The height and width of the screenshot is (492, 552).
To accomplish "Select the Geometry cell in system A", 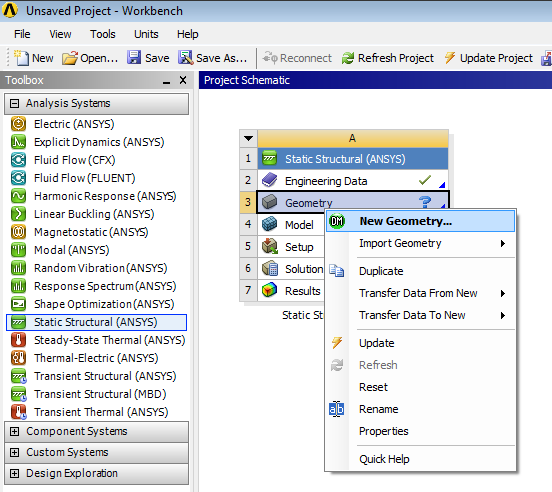I will click(353, 202).
